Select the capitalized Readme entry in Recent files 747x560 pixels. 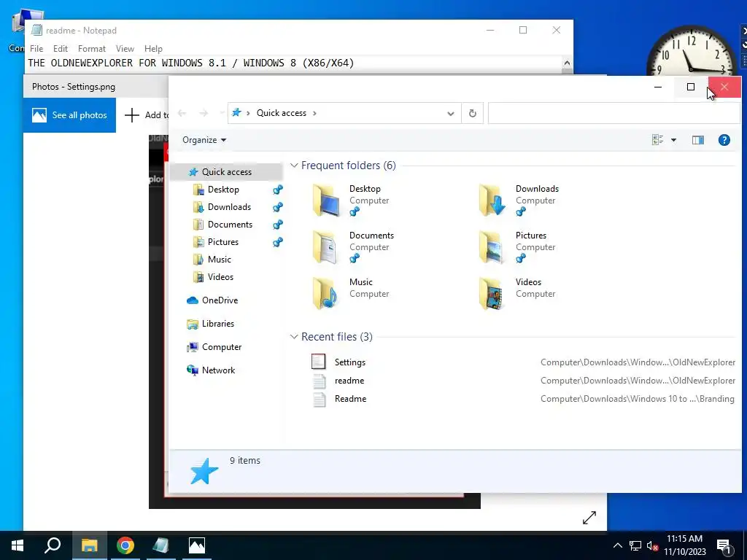coord(522,399)
